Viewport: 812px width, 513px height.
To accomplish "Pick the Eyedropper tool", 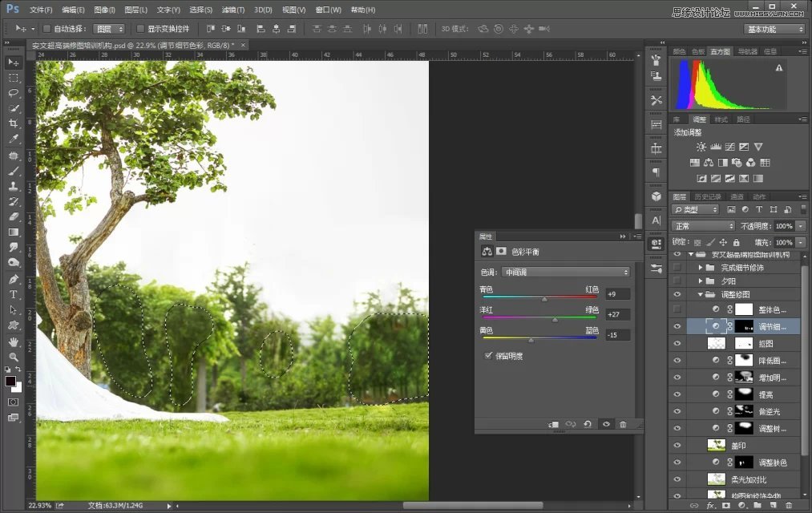I will [14, 139].
